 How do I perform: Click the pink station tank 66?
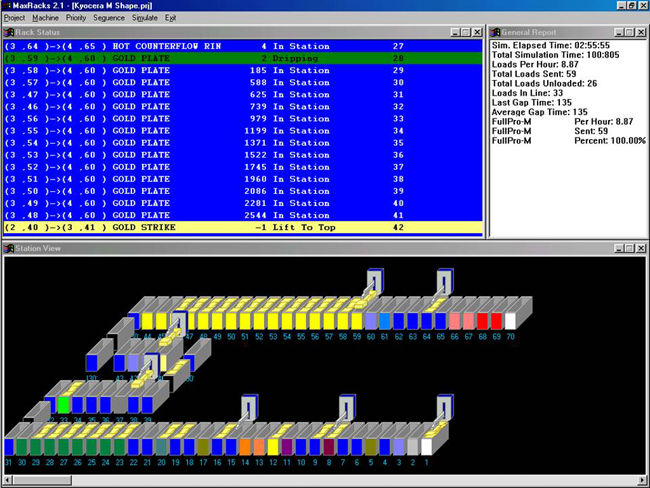pos(454,321)
